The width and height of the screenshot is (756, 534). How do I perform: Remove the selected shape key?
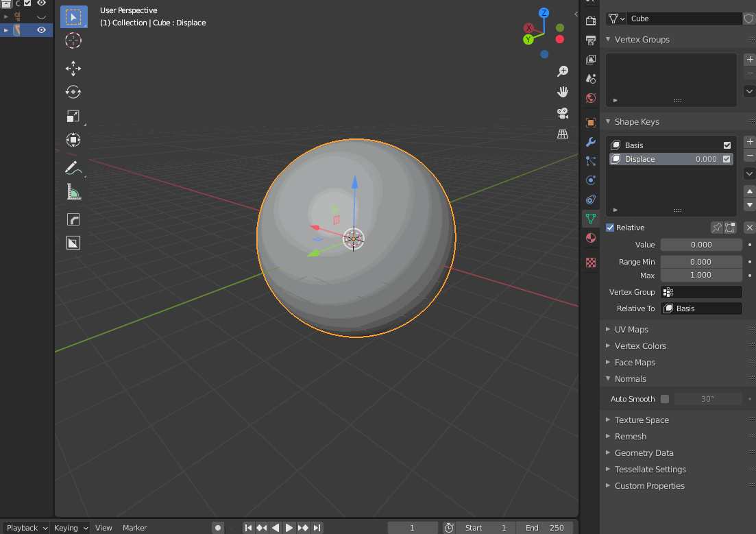tap(750, 156)
